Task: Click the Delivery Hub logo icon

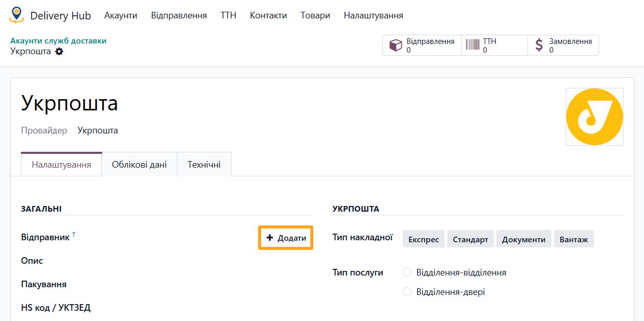Action: (x=17, y=15)
